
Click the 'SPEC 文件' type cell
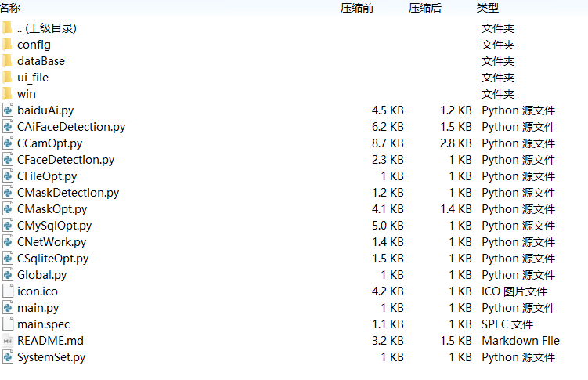(x=507, y=324)
